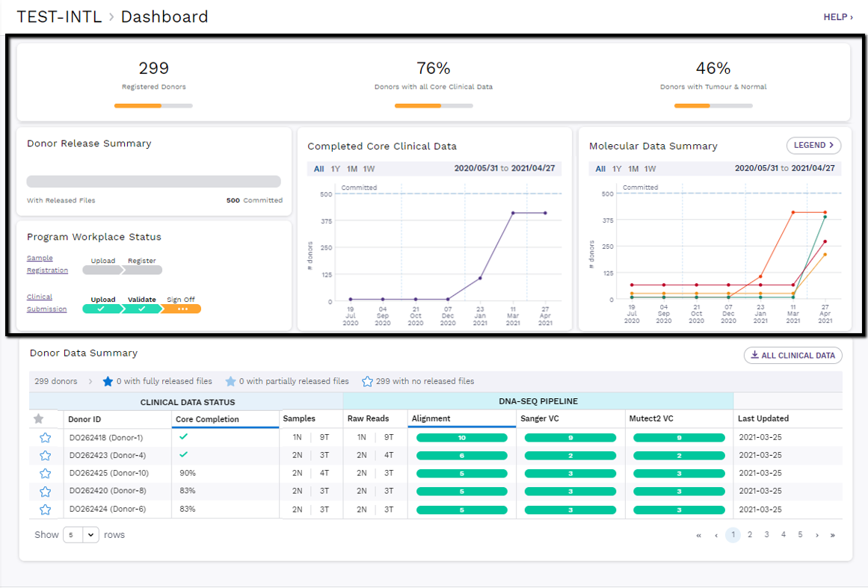The width and height of the screenshot is (868, 588).
Task: Click the star icon for donor DO262423
Action: click(45, 456)
